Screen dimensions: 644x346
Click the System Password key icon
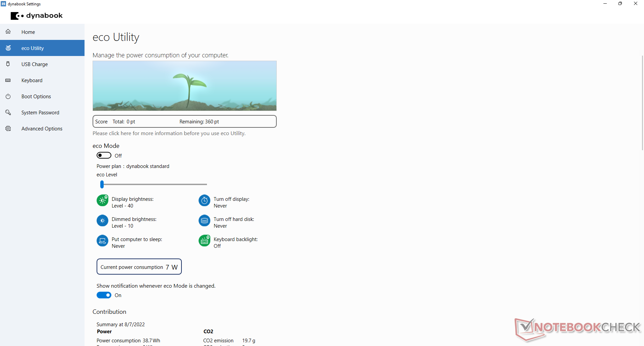(8, 112)
